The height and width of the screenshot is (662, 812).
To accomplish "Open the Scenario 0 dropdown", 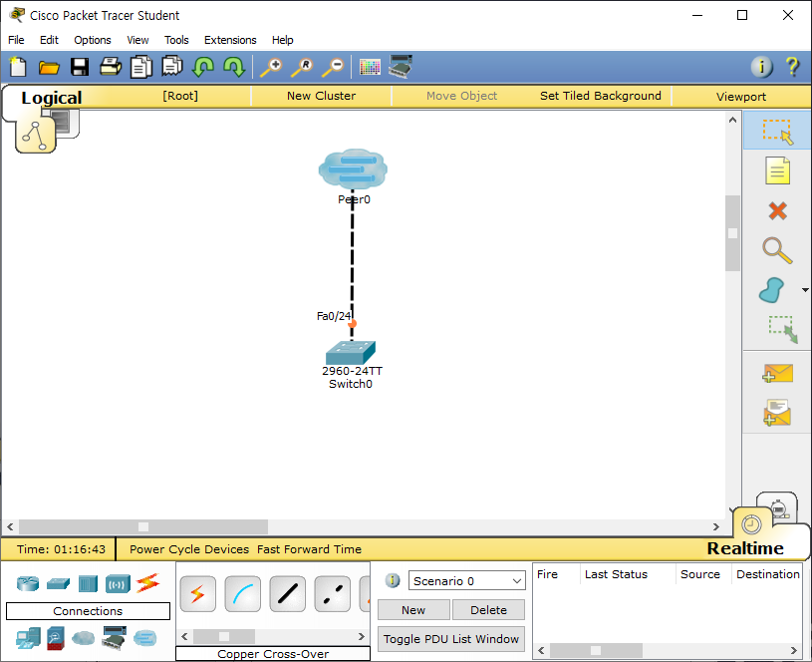I will click(467, 581).
